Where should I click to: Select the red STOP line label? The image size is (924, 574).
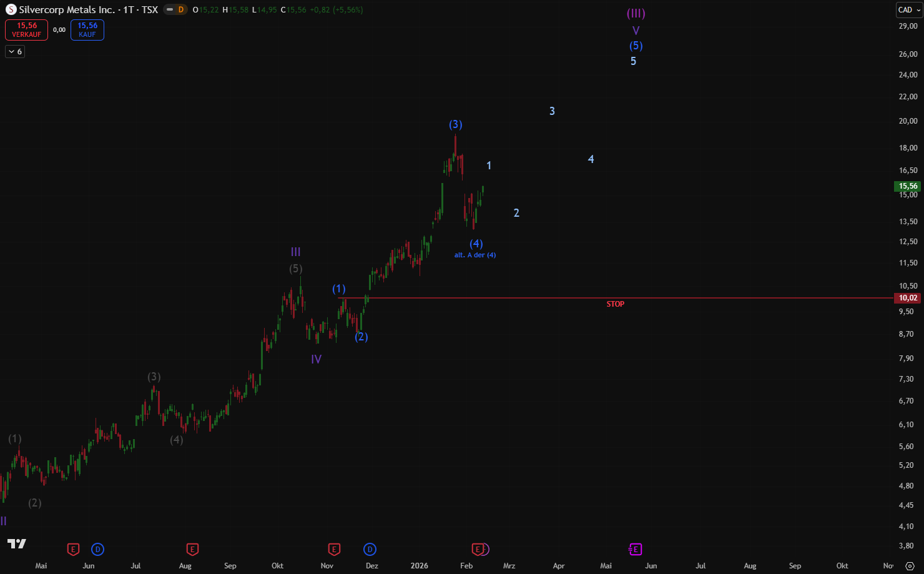click(615, 304)
